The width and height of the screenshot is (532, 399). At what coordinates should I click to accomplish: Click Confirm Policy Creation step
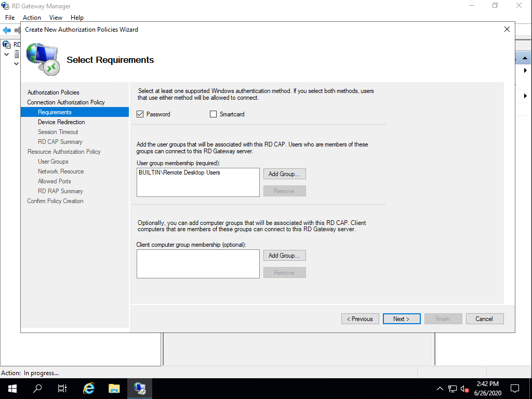(55, 201)
